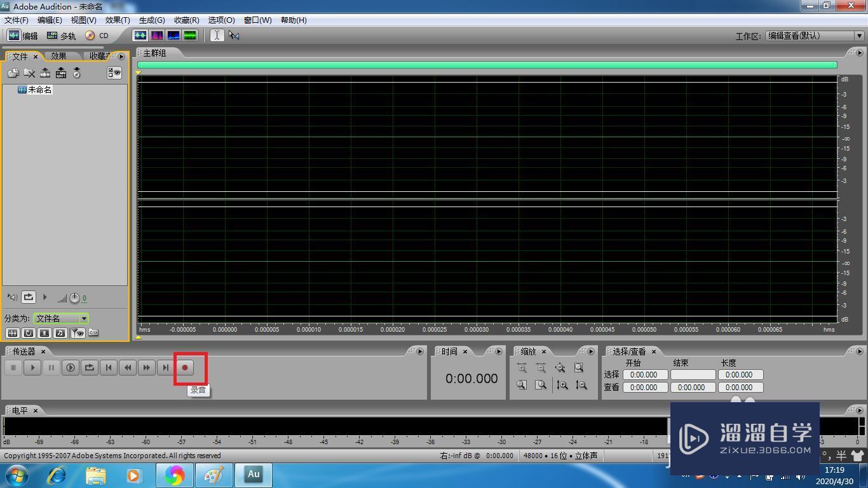Switch to Edit view (编辑)
The width and height of the screenshot is (868, 488).
22,36
